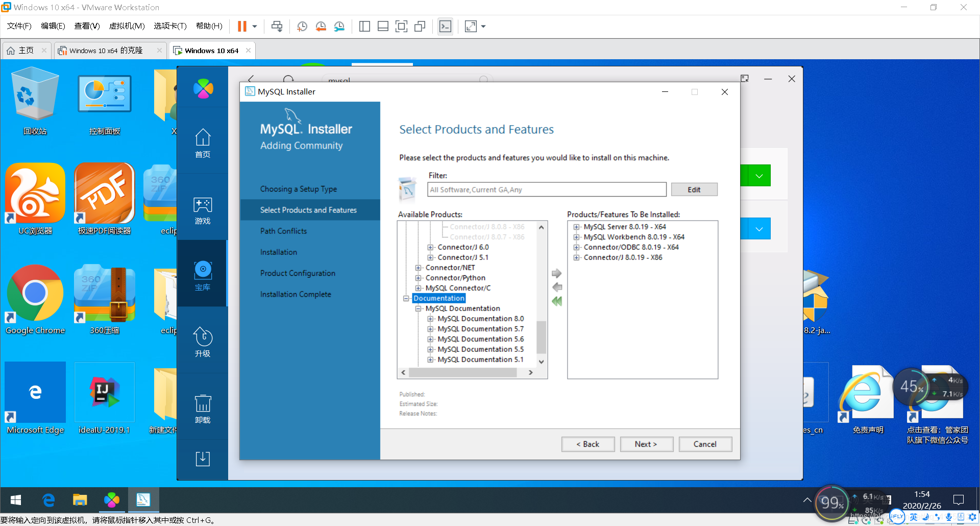Revert to snapshot toolbar icon

(321, 26)
